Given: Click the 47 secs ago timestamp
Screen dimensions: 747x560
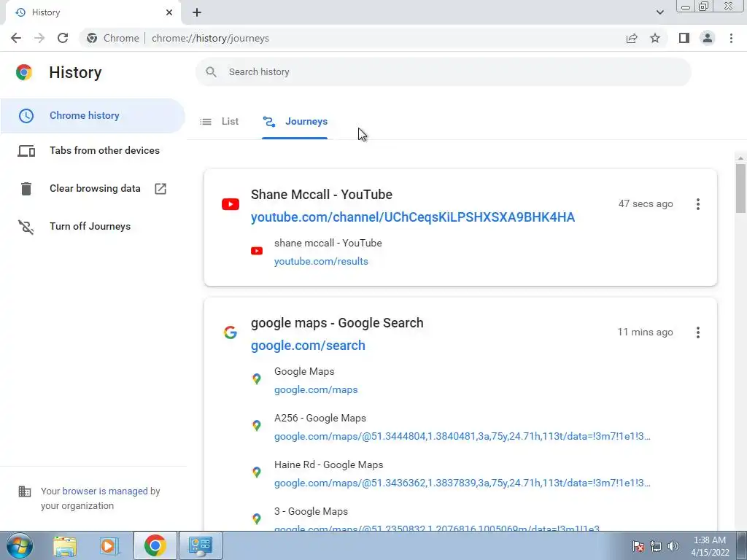Looking at the screenshot, I should [646, 204].
